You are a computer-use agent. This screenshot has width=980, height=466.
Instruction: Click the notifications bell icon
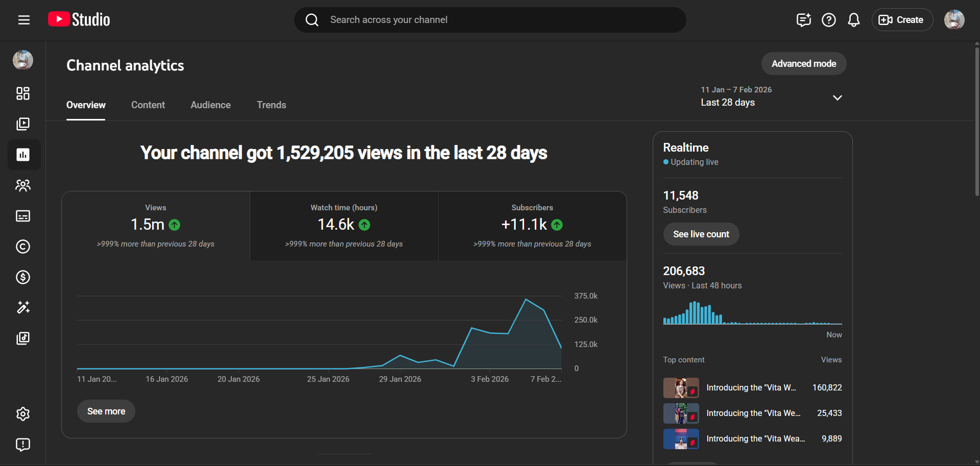click(x=853, y=20)
